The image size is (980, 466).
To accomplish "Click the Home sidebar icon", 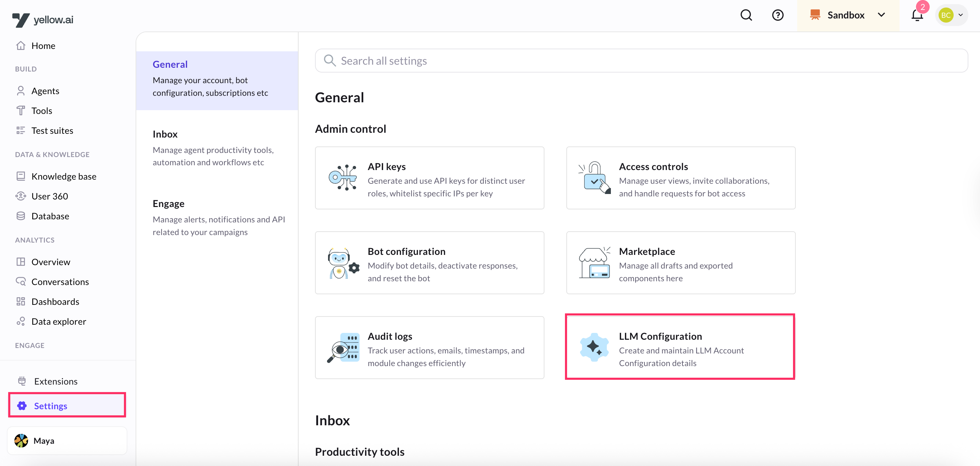I will coord(21,46).
